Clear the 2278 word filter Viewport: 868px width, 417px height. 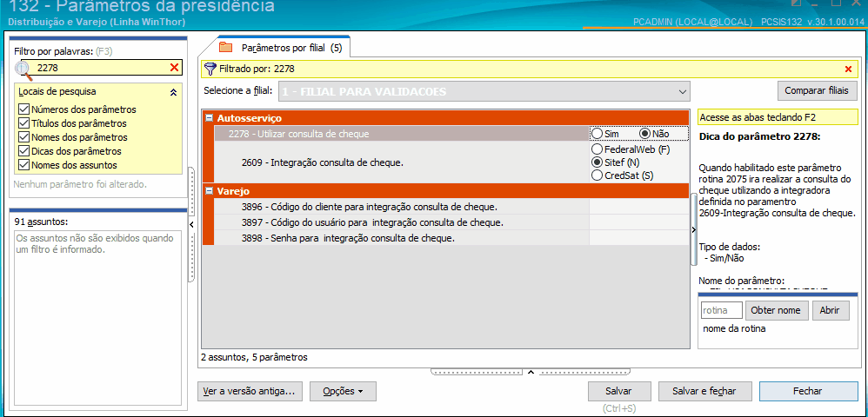click(x=174, y=68)
